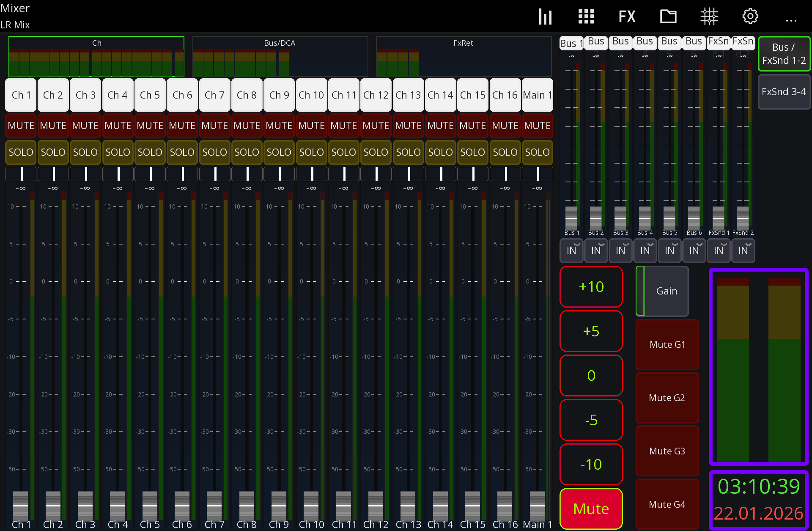
Task: Open the IN dropdown under Bus 1
Action: click(x=572, y=250)
